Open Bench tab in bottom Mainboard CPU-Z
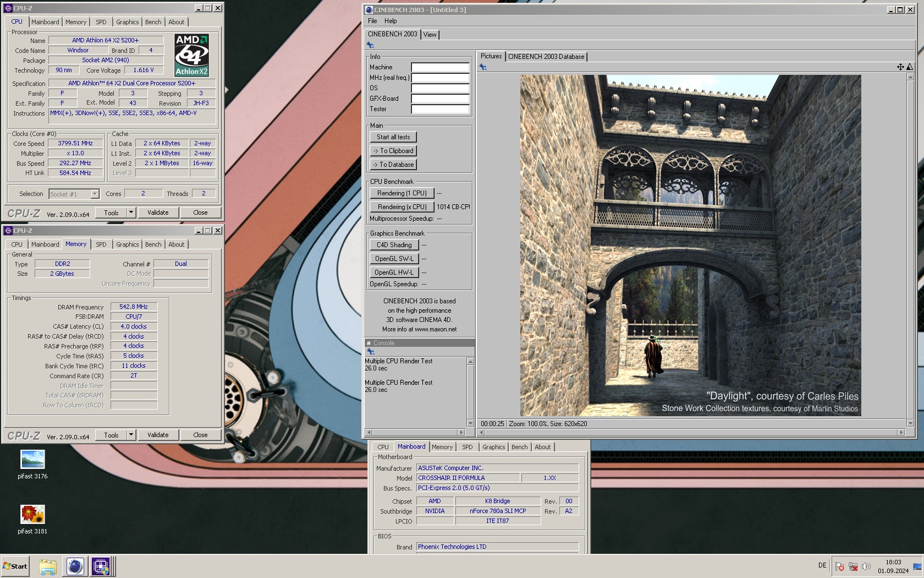Screen dimensions: 924x578 [x=519, y=447]
